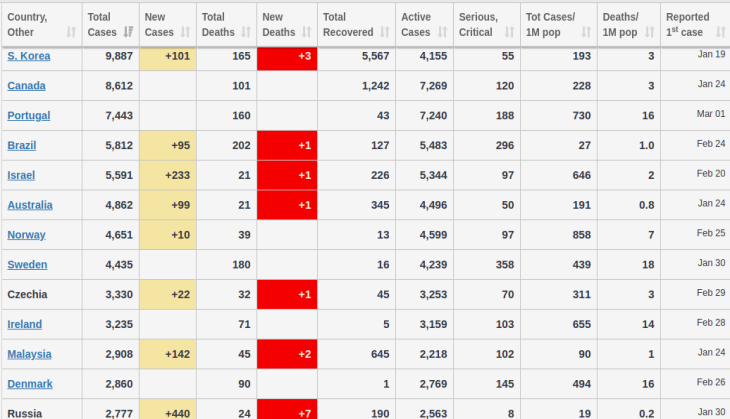The image size is (730, 419).
Task: Click Portugal reported date Mar 01
Action: coord(711,114)
